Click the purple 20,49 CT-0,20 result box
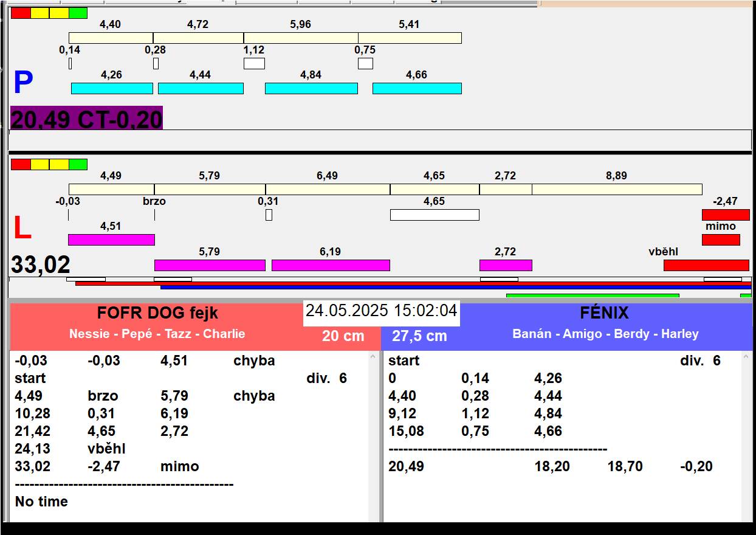756x535 pixels. (x=86, y=119)
